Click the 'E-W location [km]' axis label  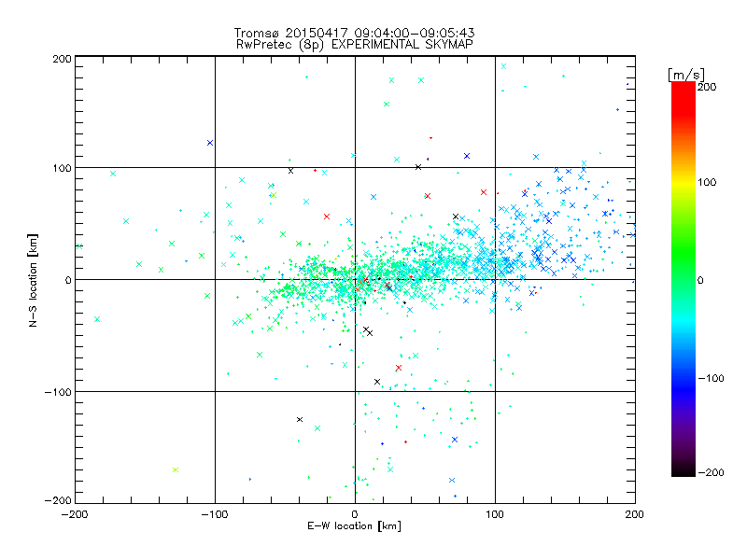coord(354,526)
